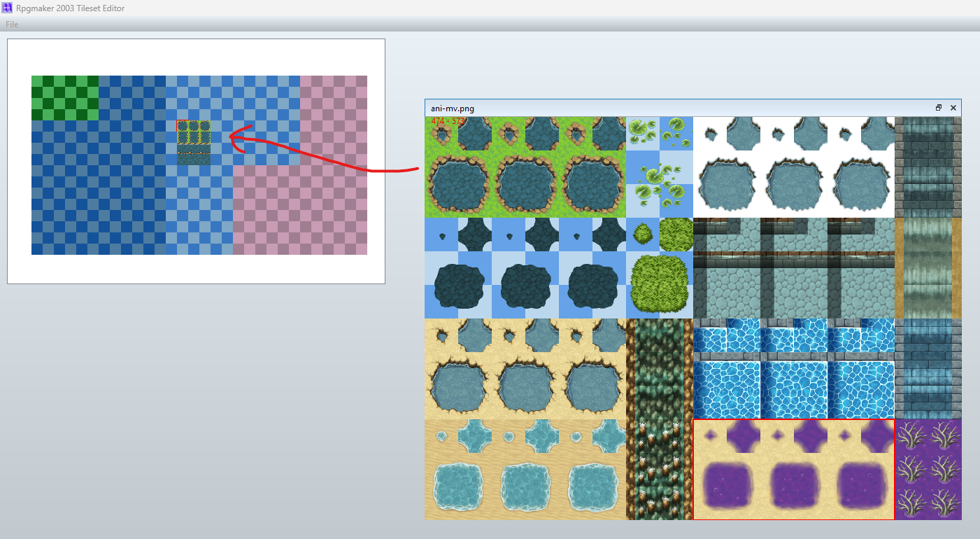Select the snowy tree trunk waterfall tile
The image size is (980, 539).
[x=660, y=470]
